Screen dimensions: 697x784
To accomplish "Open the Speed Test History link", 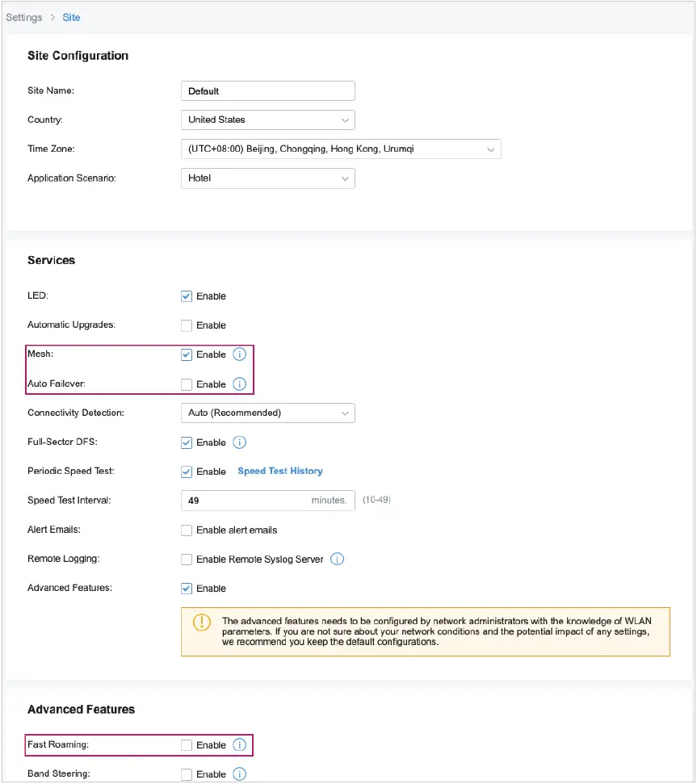I will [279, 471].
